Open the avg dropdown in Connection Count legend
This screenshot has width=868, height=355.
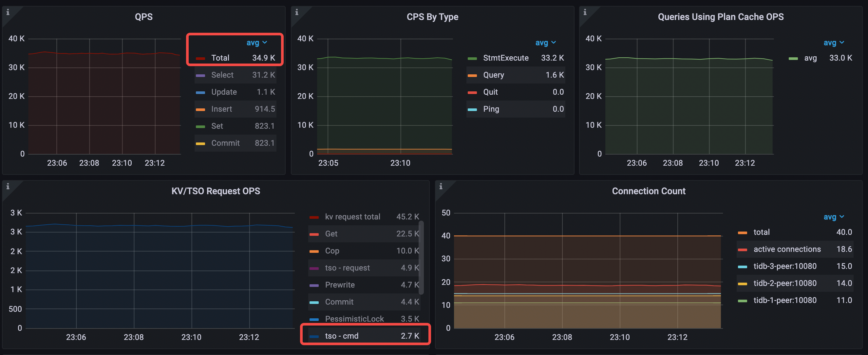(x=833, y=217)
